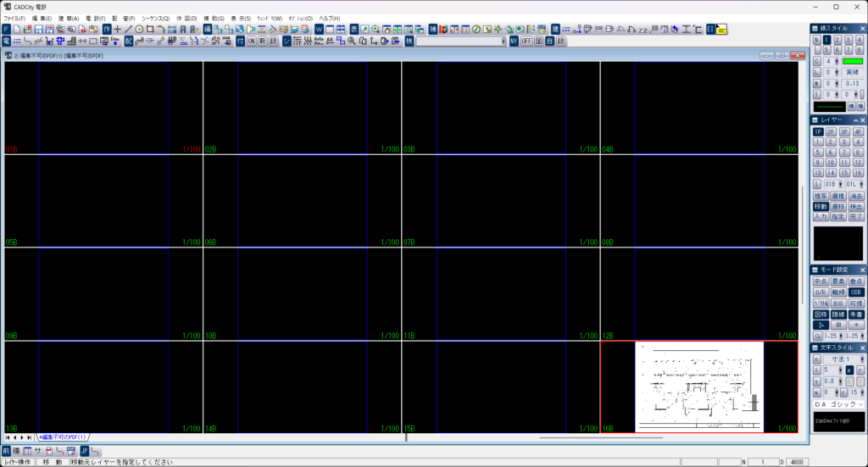Click the 電 category icon
The image size is (868, 467).
6,41
